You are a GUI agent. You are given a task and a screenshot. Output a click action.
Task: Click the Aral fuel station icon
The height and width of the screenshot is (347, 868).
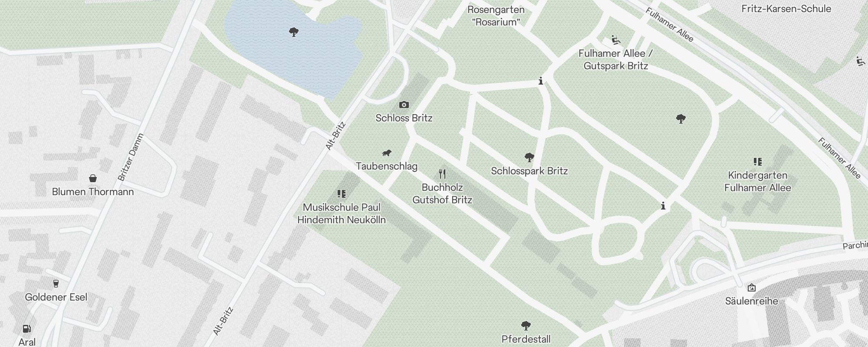point(27,329)
